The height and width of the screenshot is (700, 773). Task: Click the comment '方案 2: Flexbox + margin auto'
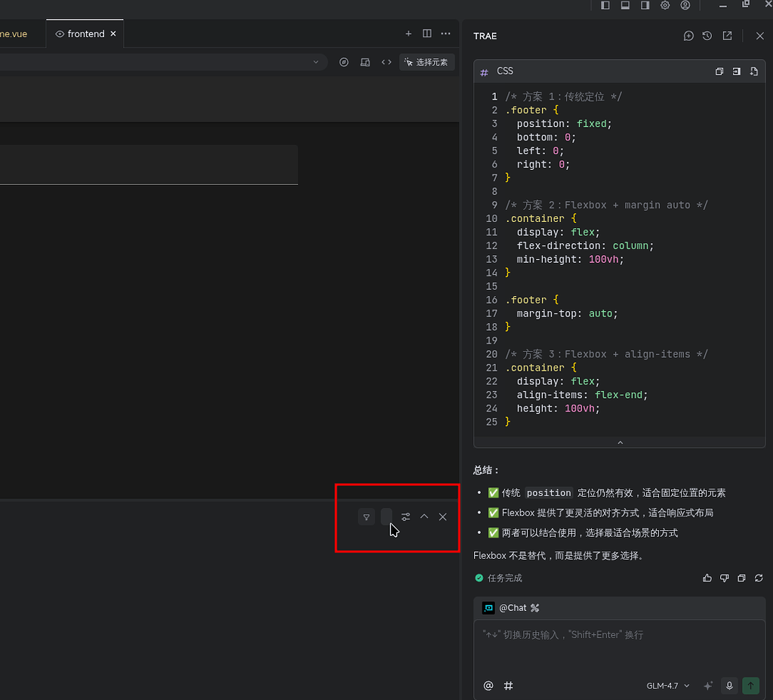606,205
